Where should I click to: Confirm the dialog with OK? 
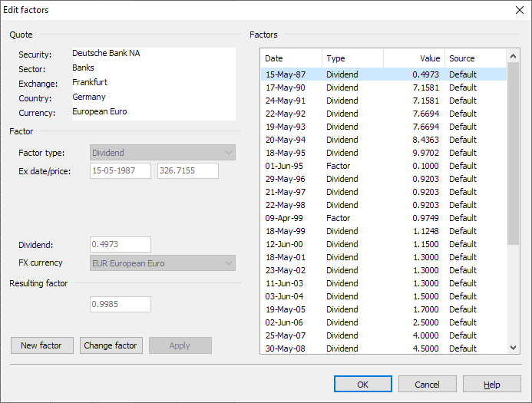(x=362, y=385)
